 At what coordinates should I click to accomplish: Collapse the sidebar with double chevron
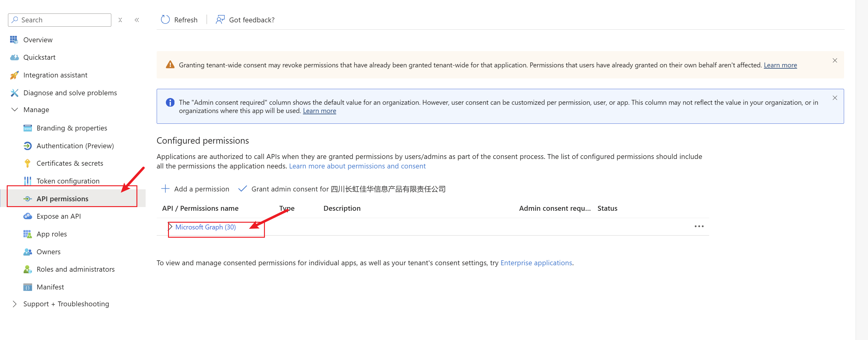137,20
